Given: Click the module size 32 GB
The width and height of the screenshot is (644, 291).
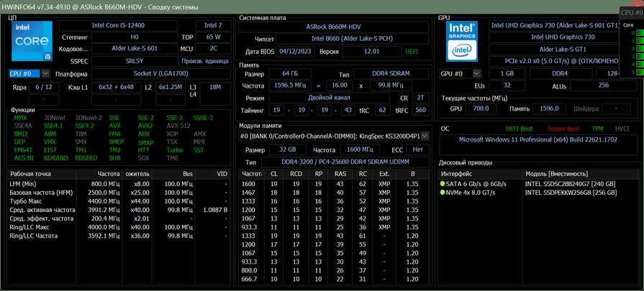Looking at the screenshot, I should (x=288, y=149).
